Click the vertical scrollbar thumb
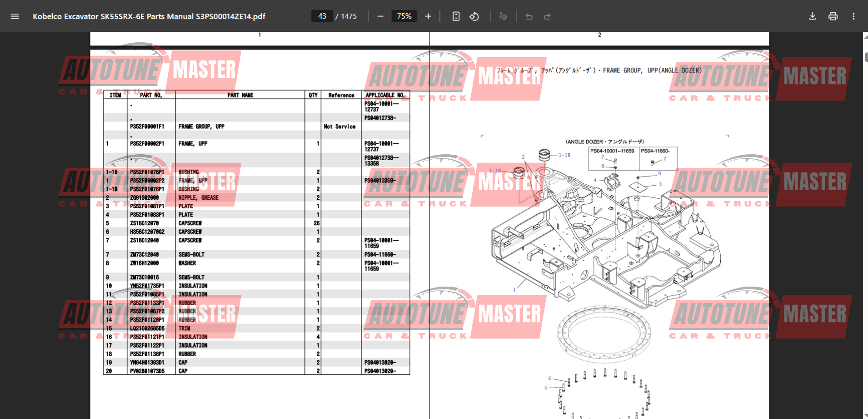This screenshot has height=419, width=868. pos(865,57)
